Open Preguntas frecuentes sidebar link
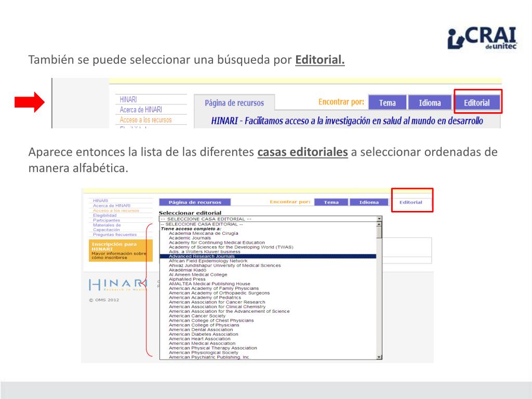 pos(115,234)
